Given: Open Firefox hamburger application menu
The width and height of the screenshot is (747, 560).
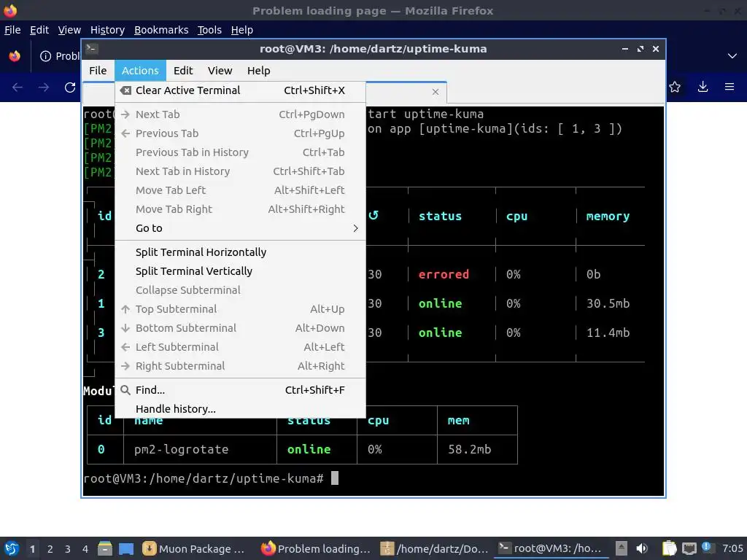Looking at the screenshot, I should (x=729, y=87).
